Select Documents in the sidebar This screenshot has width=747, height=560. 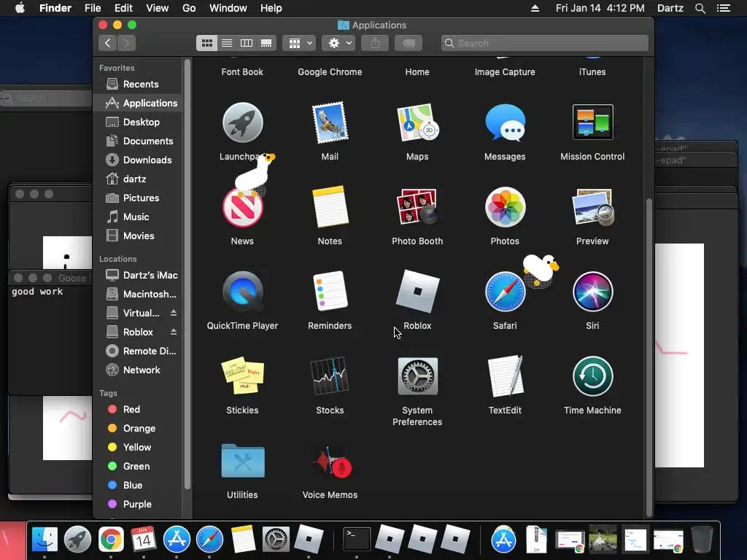click(x=138, y=141)
